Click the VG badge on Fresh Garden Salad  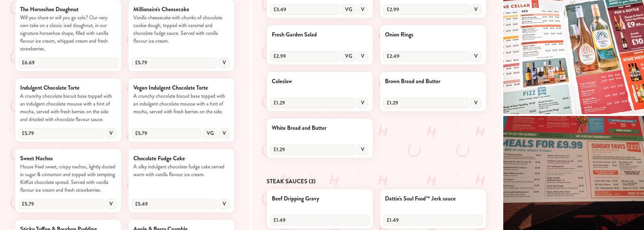(x=349, y=56)
